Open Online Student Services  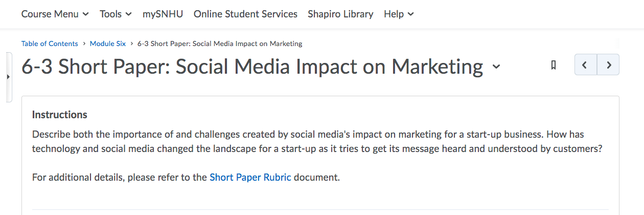point(245,14)
